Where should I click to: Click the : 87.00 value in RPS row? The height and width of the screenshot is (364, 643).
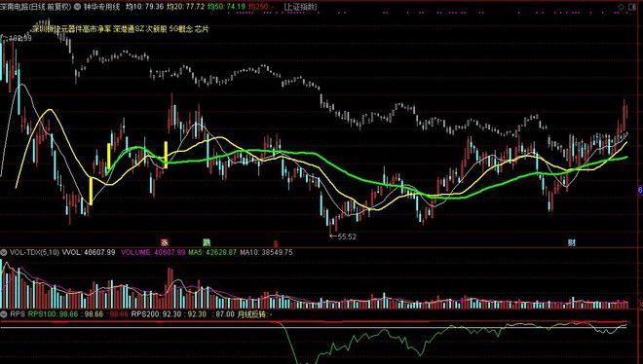click(x=223, y=314)
